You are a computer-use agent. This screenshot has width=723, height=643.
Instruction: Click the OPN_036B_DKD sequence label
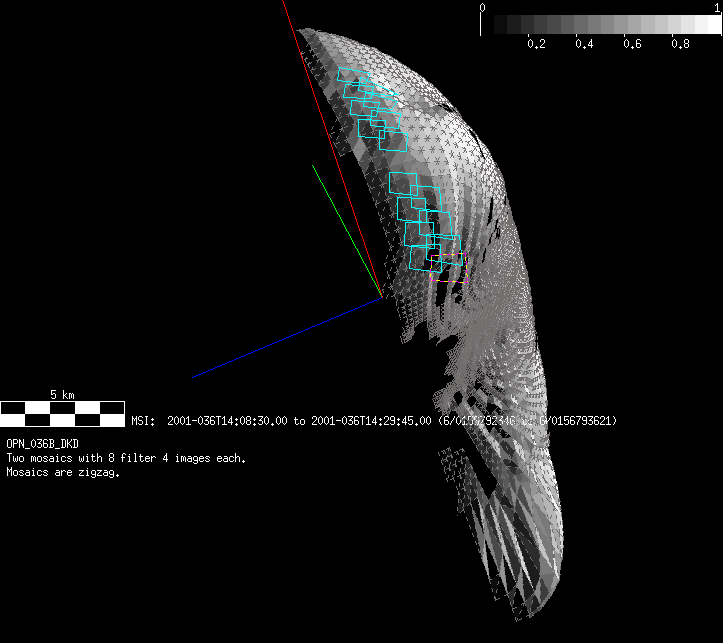tap(43, 443)
